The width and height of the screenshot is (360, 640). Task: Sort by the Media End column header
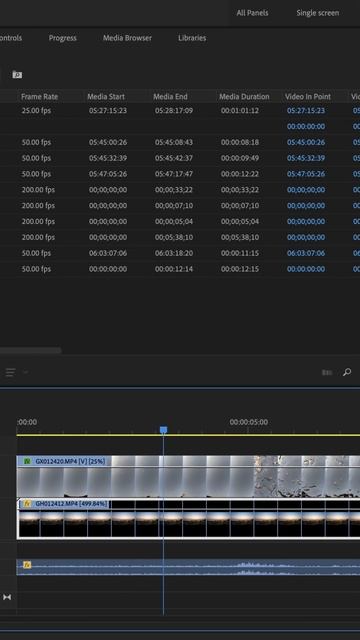170,97
